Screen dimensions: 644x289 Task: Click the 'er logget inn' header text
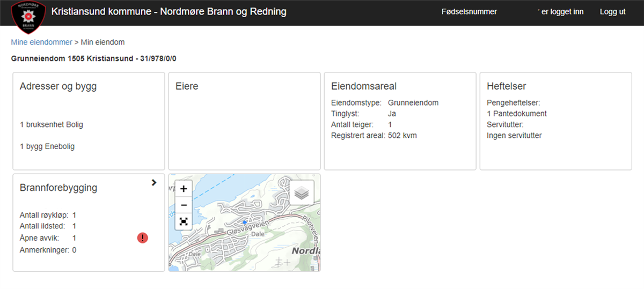562,12
